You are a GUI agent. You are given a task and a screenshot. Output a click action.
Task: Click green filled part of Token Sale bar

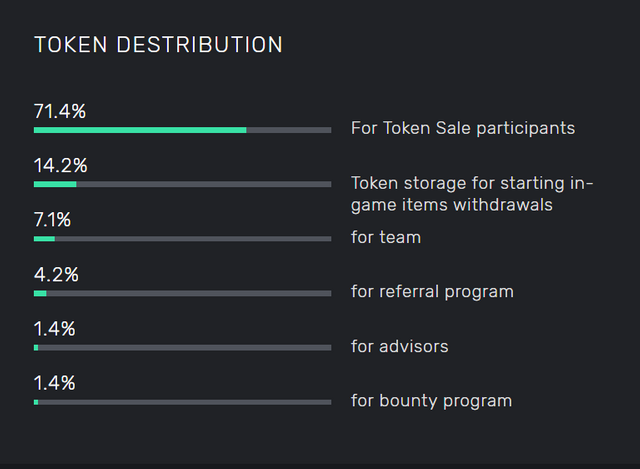(x=140, y=130)
